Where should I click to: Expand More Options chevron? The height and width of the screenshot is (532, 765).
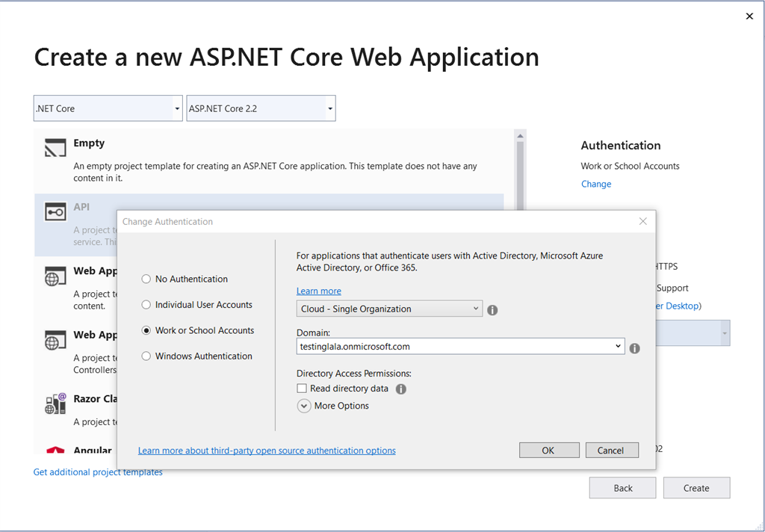point(304,406)
